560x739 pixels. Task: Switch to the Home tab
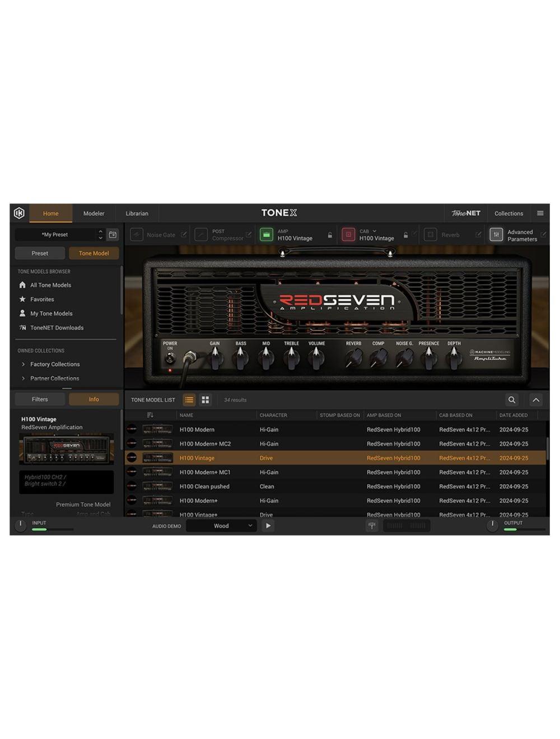point(50,213)
